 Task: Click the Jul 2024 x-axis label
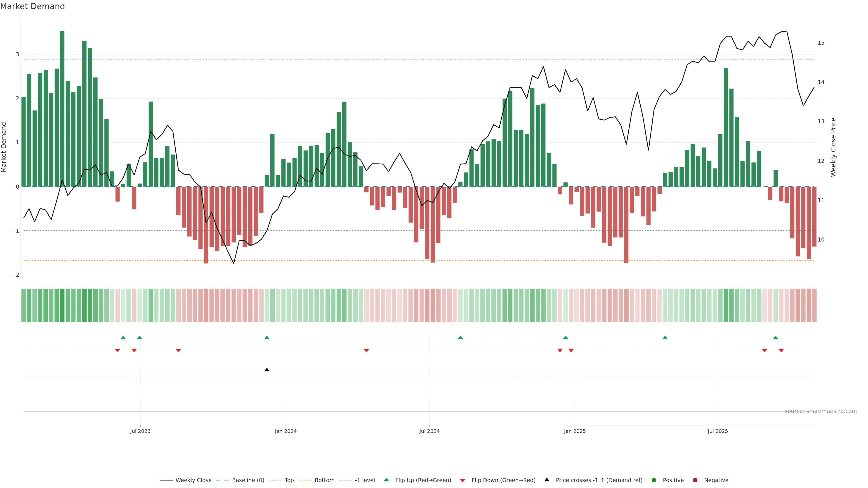click(429, 431)
